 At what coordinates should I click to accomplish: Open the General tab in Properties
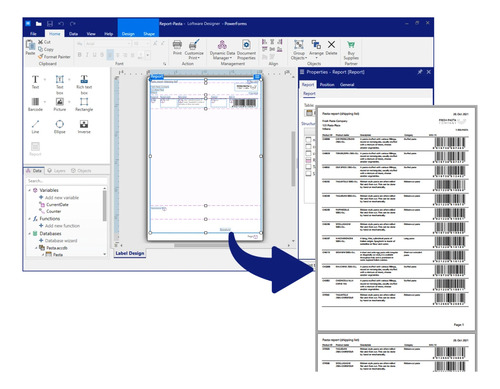click(x=347, y=85)
